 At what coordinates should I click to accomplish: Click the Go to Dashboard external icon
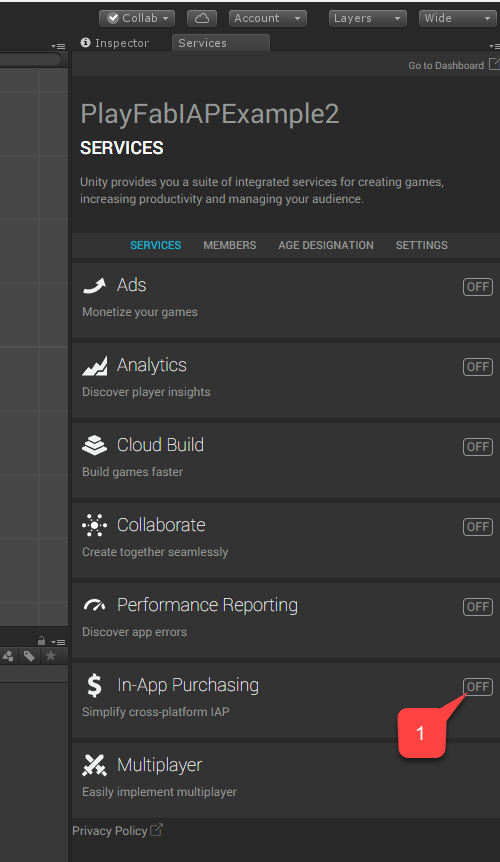pyautogui.click(x=494, y=64)
